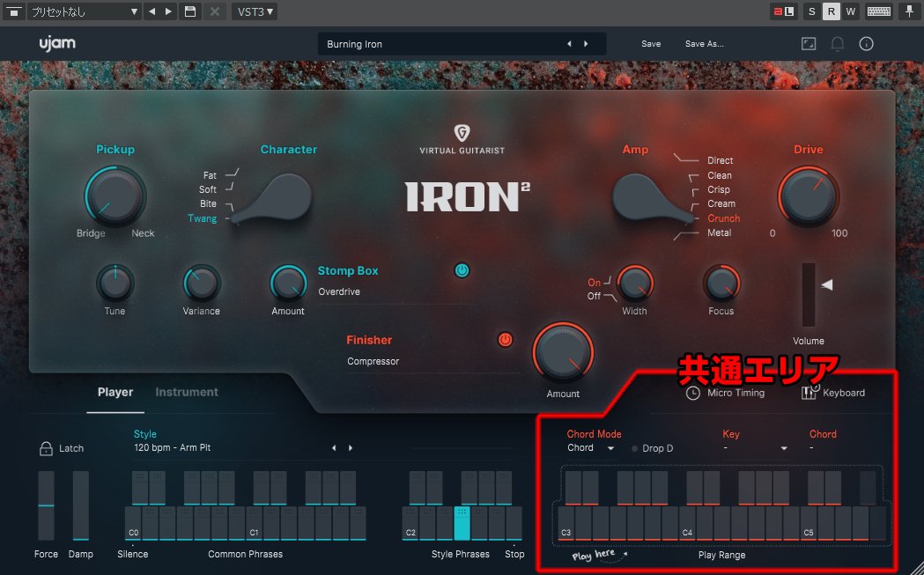Select previous style arrow
The image size is (924, 575).
coord(334,447)
